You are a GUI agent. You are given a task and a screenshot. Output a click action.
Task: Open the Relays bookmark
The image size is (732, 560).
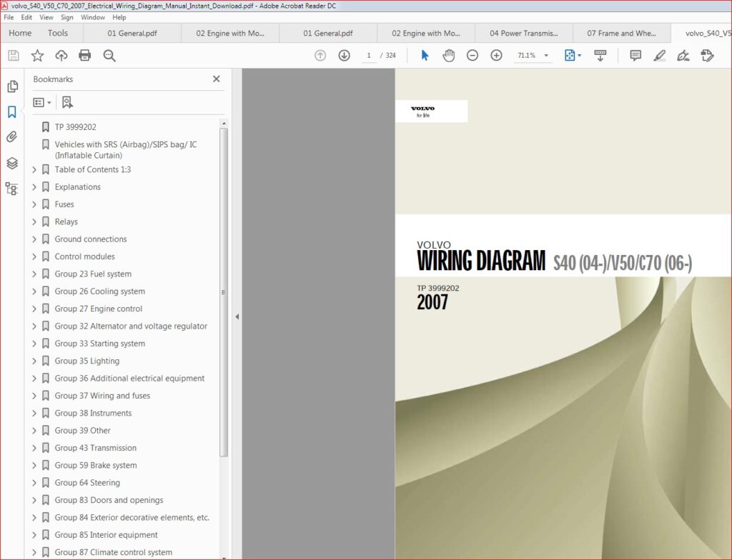(66, 221)
